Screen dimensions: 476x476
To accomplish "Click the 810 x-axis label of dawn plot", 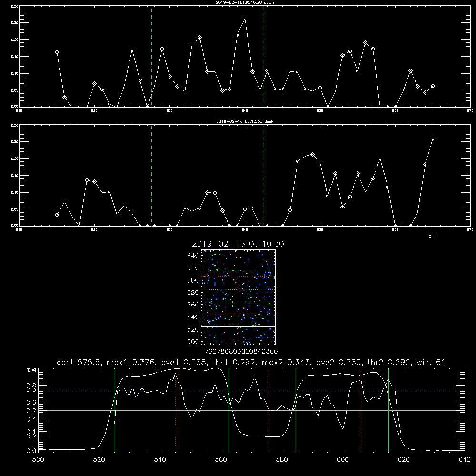I will tap(19, 111).
